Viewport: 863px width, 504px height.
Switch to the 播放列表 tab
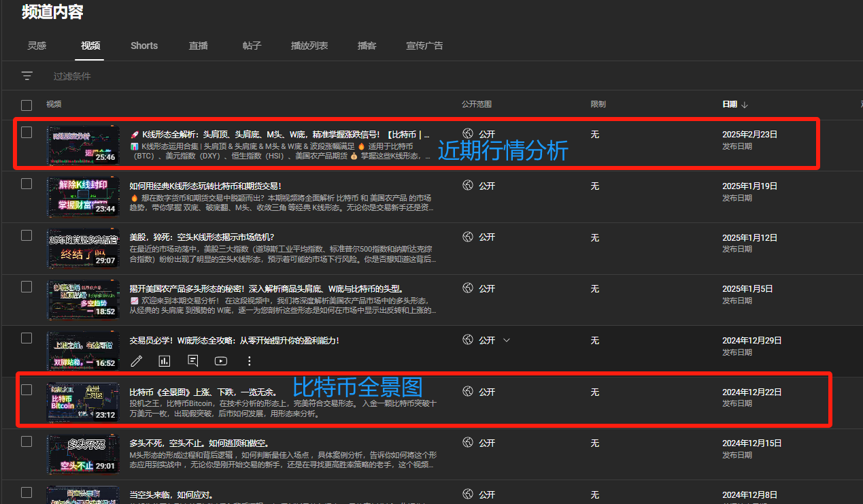tap(309, 46)
